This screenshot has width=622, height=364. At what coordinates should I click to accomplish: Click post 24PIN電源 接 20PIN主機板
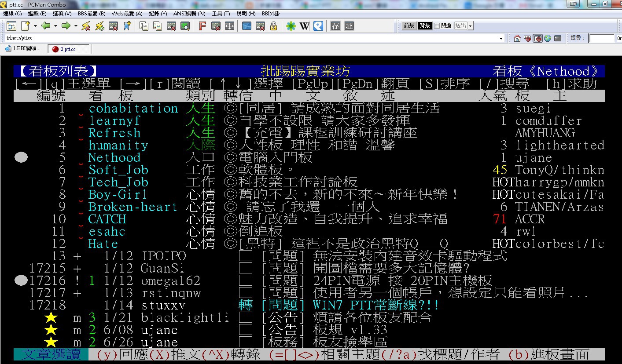click(402, 280)
